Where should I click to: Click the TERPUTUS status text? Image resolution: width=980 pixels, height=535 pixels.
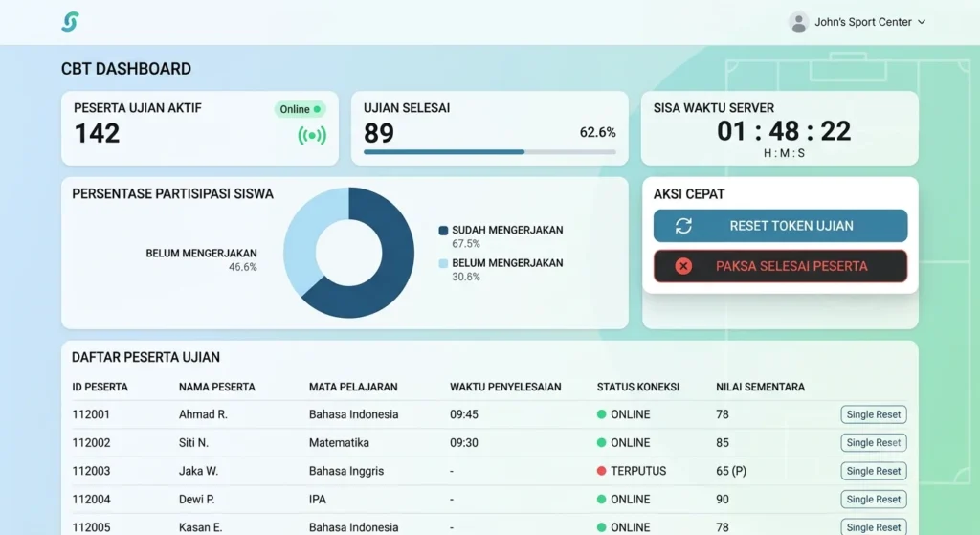tap(638, 471)
